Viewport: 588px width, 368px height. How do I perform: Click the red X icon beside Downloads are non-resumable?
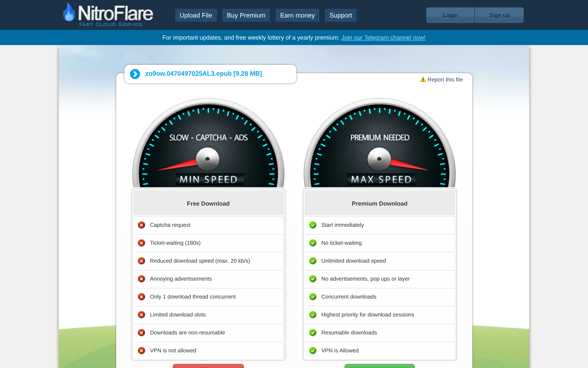141,333
